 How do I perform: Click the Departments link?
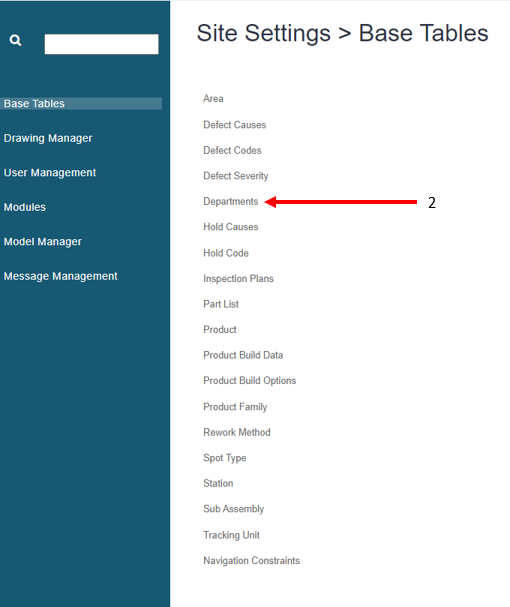coord(231,201)
